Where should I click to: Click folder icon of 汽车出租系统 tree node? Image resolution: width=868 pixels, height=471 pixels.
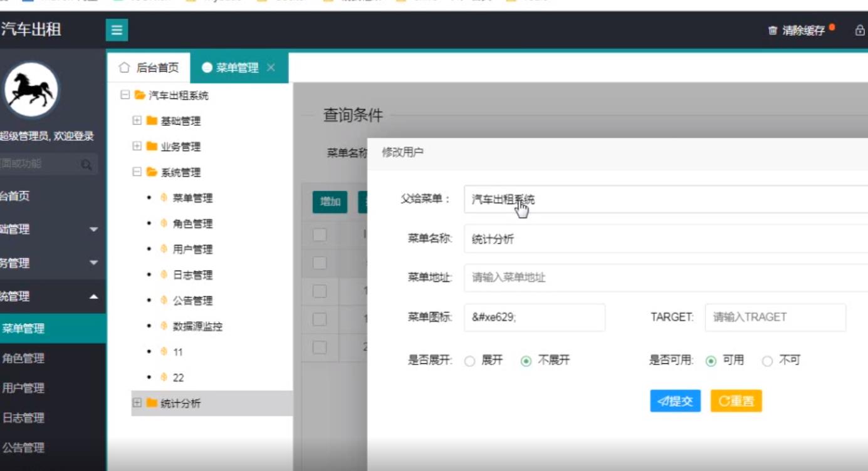click(x=140, y=95)
